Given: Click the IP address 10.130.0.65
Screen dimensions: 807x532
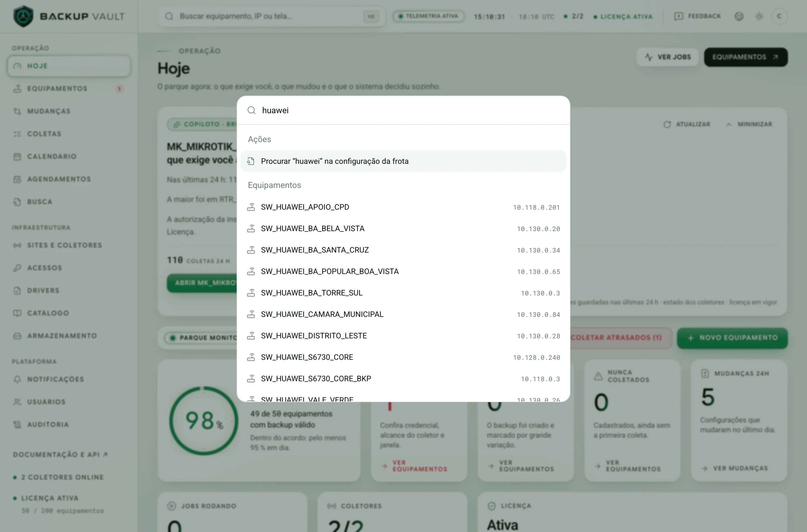Looking at the screenshot, I should pyautogui.click(x=538, y=272).
